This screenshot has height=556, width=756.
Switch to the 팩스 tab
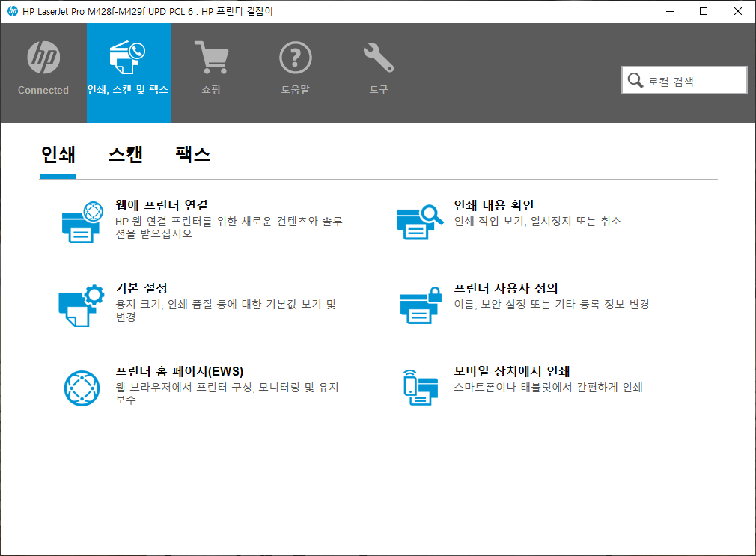(x=192, y=154)
